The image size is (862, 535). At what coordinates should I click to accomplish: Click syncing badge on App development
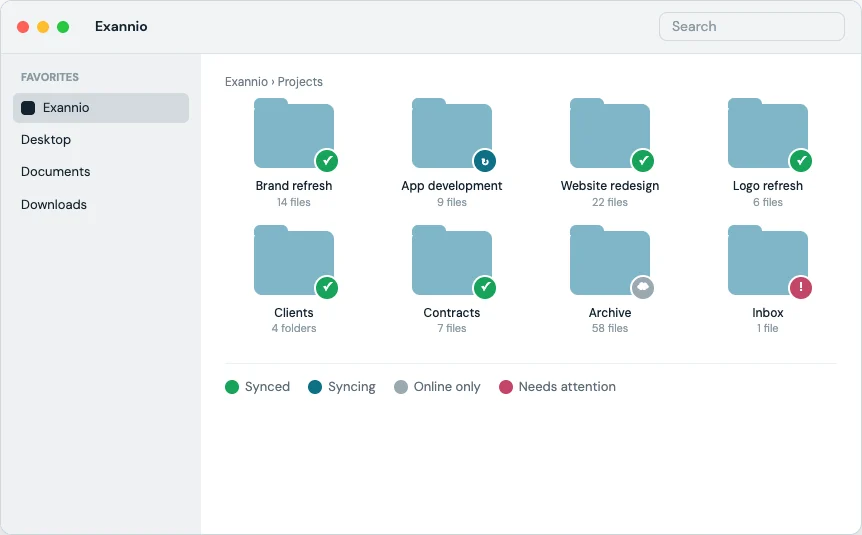point(485,161)
